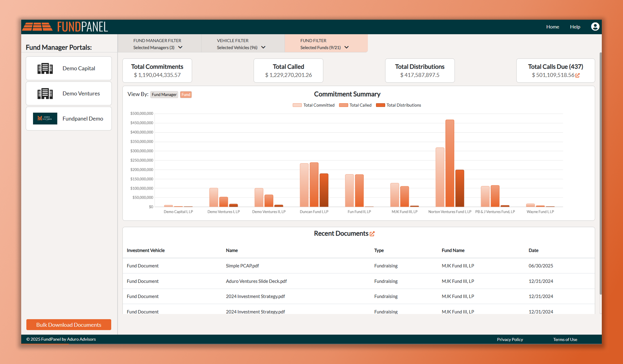The image size is (623, 364).
Task: Toggle Total Committed legend series
Action: [x=314, y=105]
